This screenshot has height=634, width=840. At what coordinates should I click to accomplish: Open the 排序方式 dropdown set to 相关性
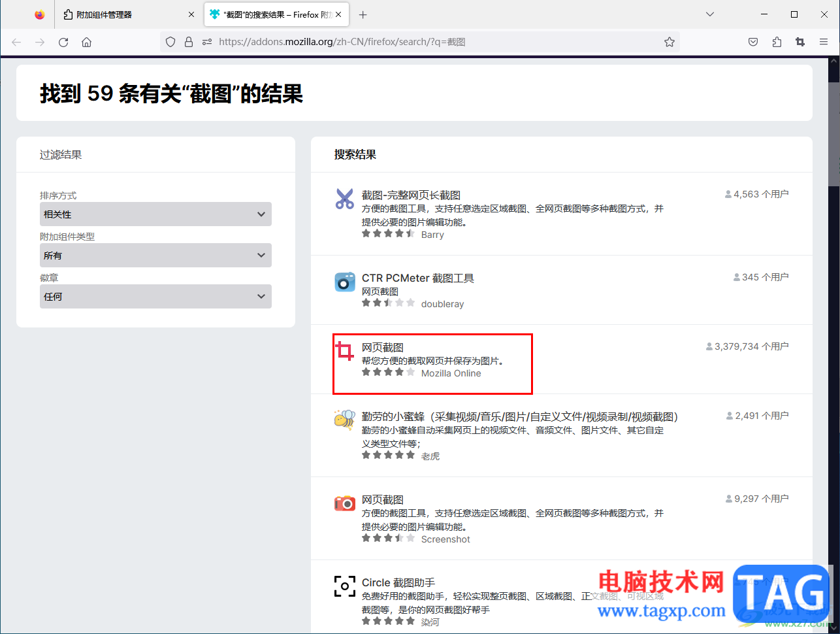click(155, 214)
